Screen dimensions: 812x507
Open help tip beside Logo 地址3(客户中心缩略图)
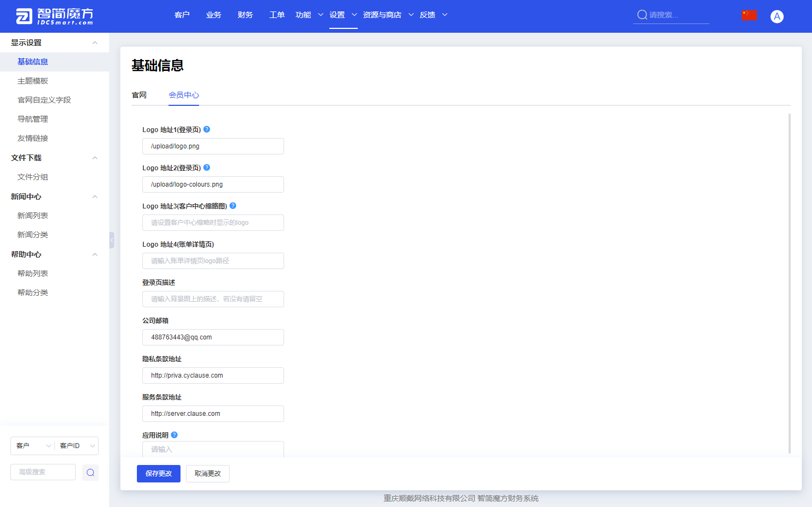[233, 205]
